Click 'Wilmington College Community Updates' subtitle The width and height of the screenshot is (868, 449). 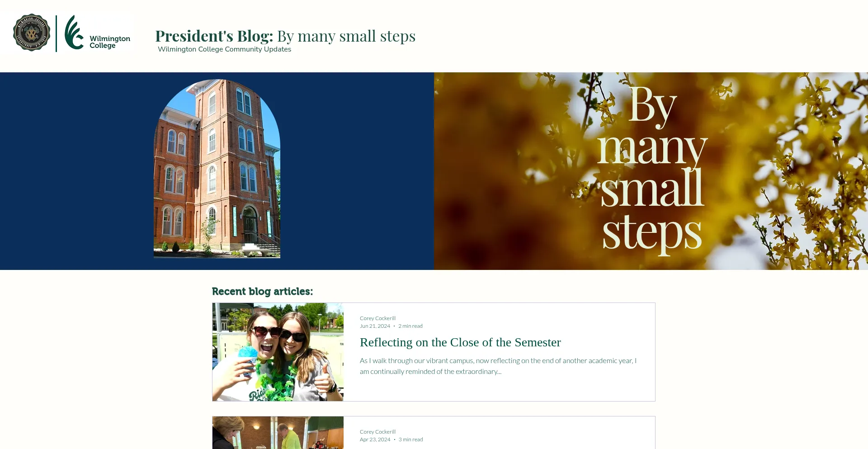224,49
